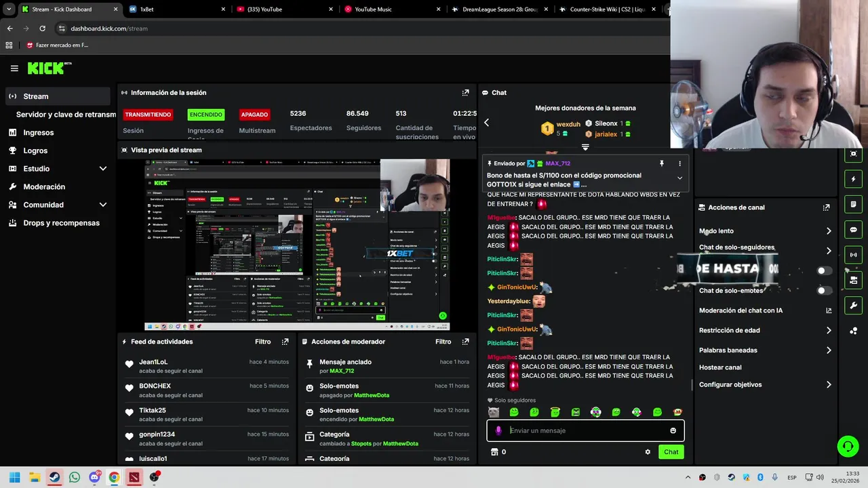
Task: Pop out the Acciones de canal panel
Action: pyautogui.click(x=826, y=207)
